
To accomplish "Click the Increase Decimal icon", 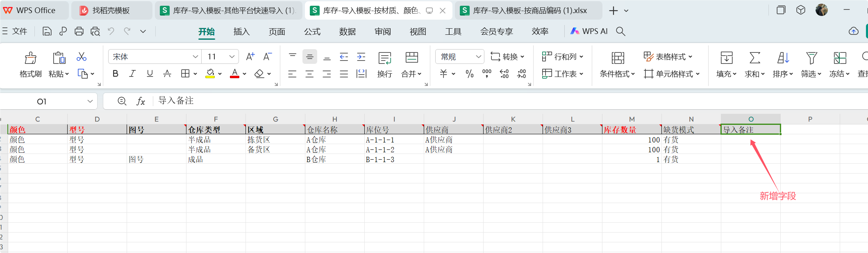I will click(504, 74).
